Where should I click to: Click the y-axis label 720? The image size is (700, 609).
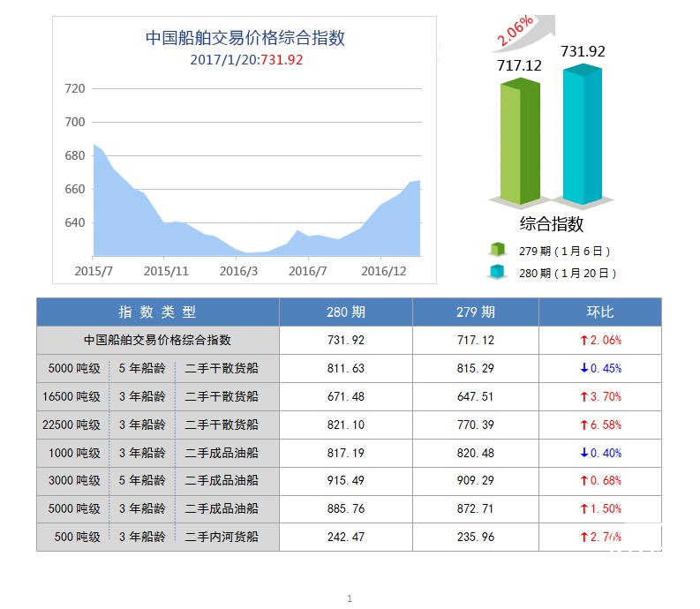coord(74,88)
